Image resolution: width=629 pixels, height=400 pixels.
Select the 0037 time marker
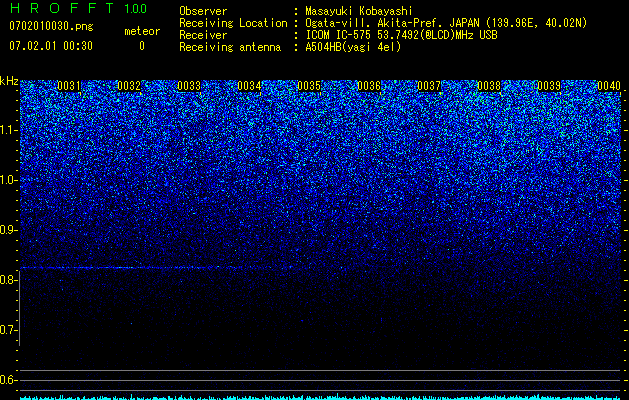coord(429,86)
